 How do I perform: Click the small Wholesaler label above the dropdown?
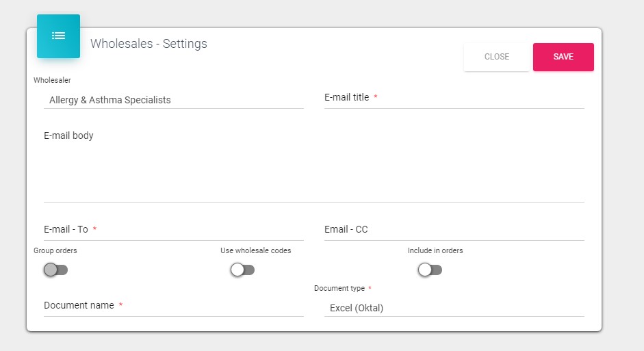pyautogui.click(x=52, y=81)
